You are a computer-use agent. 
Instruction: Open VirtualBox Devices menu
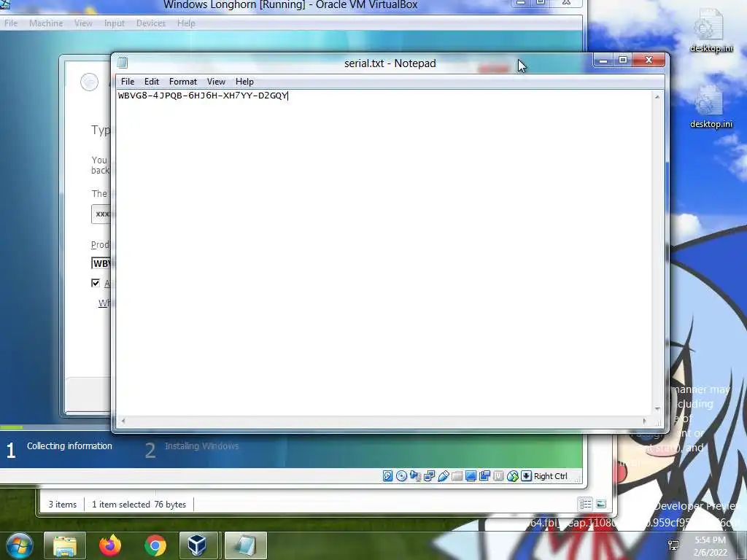tap(150, 23)
